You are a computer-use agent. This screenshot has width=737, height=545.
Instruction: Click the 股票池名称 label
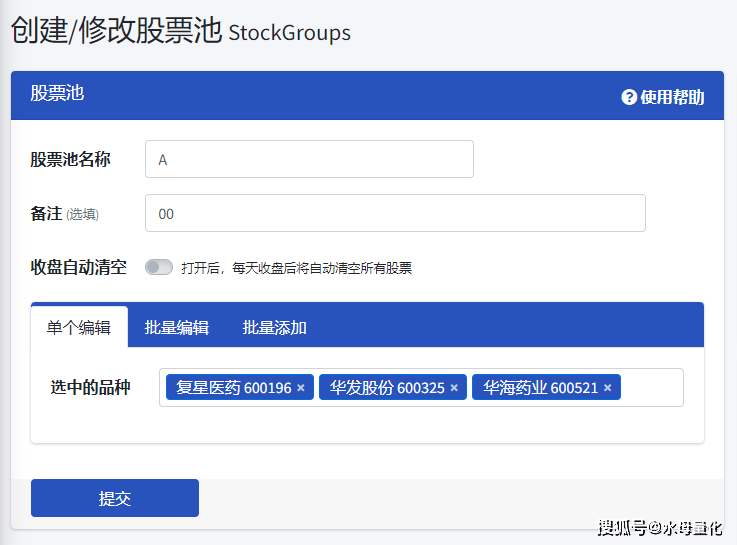click(x=70, y=159)
